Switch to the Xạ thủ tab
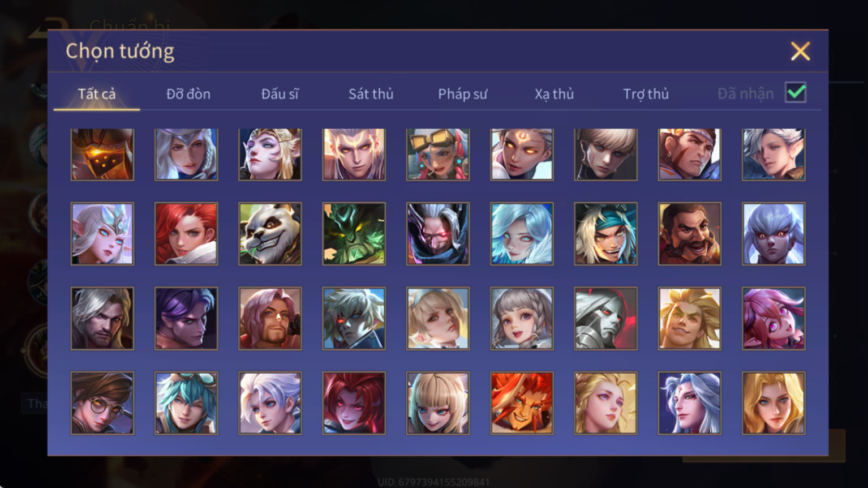This screenshot has height=488, width=868. click(x=554, y=94)
